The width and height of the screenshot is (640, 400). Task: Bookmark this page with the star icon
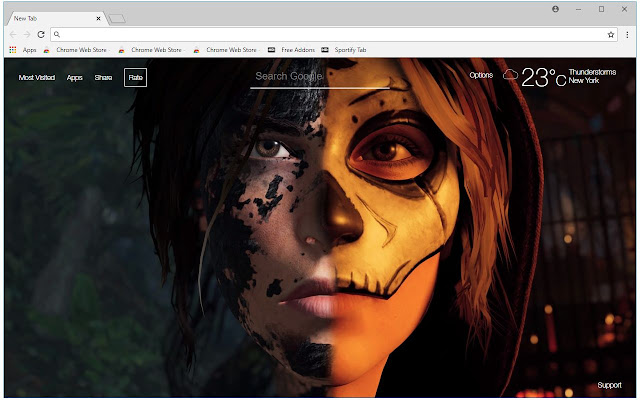coord(611,35)
